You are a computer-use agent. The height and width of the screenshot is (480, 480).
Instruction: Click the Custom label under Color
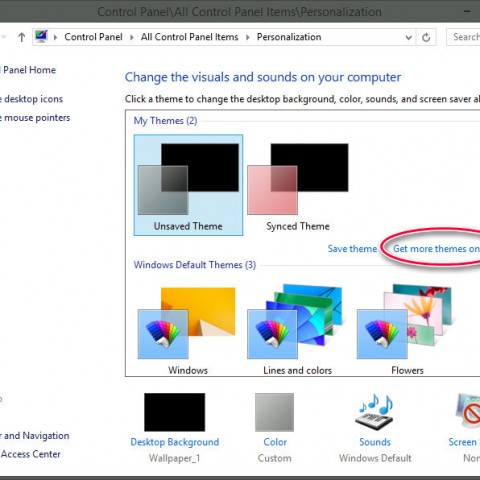pos(275,458)
